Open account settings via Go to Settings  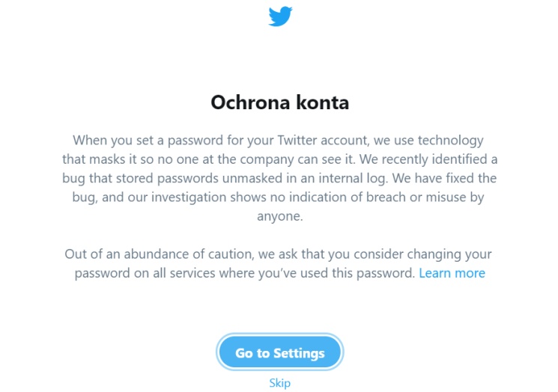pyautogui.click(x=279, y=352)
